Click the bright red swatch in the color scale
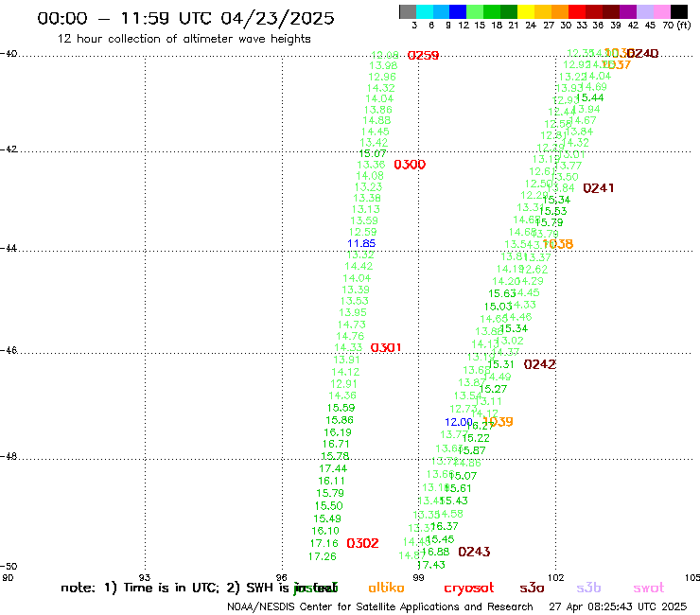The height and width of the screenshot is (615, 700). click(x=576, y=11)
